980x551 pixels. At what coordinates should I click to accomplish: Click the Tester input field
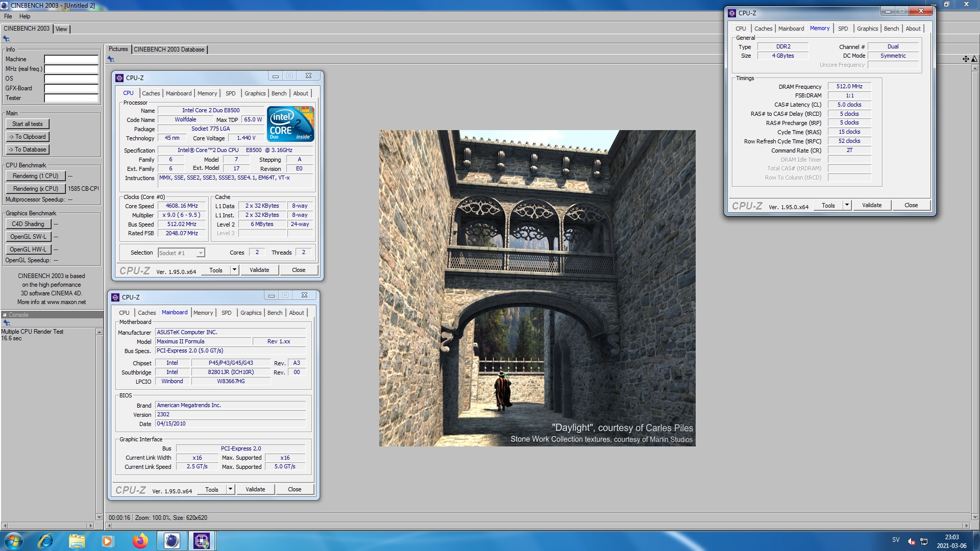(x=71, y=98)
